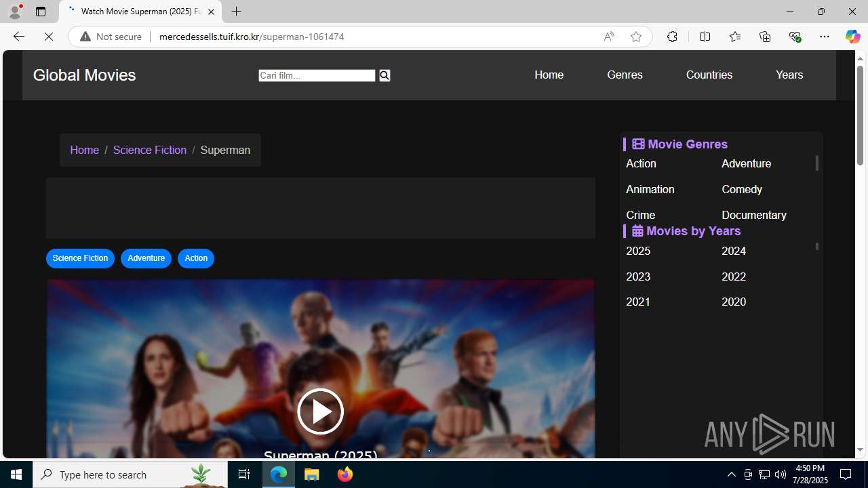
Task: Browse movies from 2021
Action: pos(638,302)
